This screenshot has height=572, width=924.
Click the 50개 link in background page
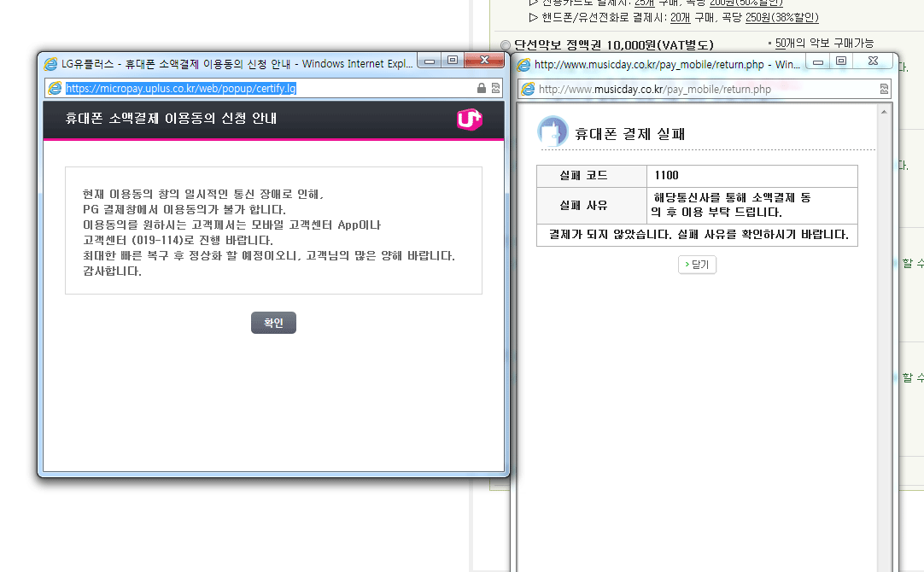tap(785, 43)
